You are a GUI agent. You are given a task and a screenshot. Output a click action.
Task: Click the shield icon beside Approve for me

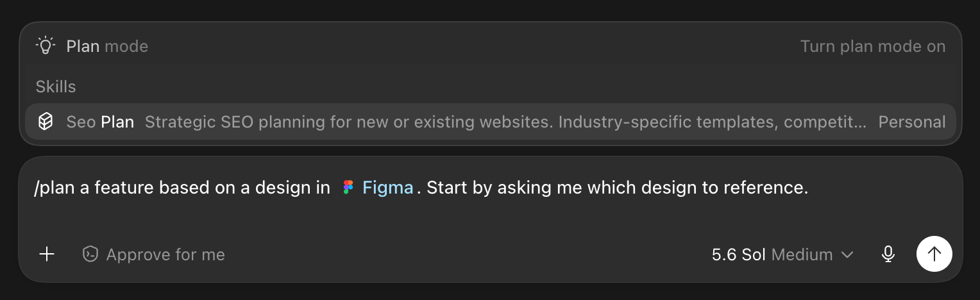[90, 254]
